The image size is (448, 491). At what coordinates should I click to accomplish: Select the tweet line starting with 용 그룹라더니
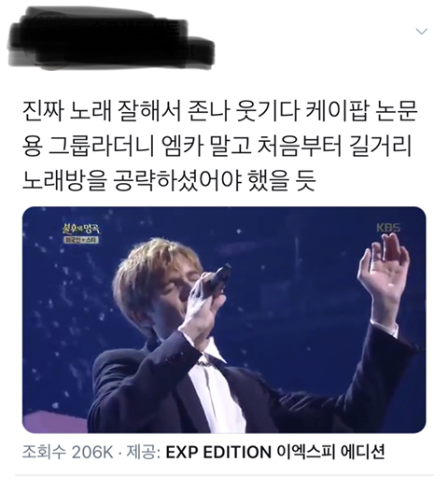point(217,146)
